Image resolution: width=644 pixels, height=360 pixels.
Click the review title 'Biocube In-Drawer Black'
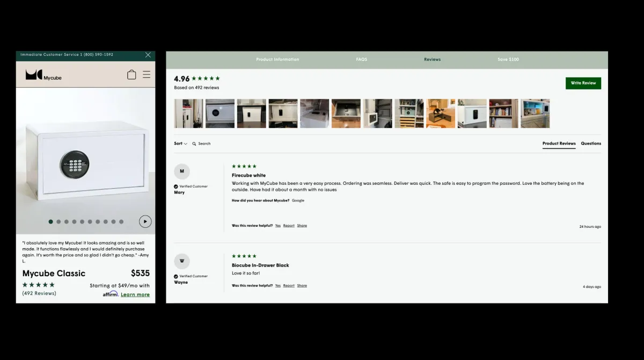coord(260,265)
